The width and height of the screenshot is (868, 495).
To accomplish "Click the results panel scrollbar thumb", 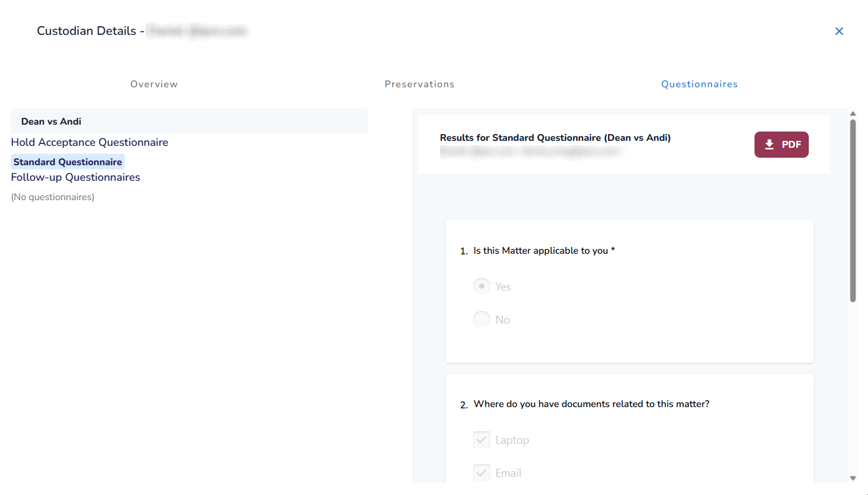I will pos(852,211).
